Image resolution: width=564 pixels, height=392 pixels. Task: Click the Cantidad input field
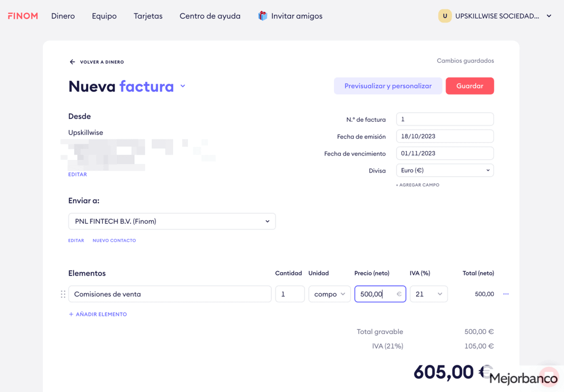click(290, 294)
